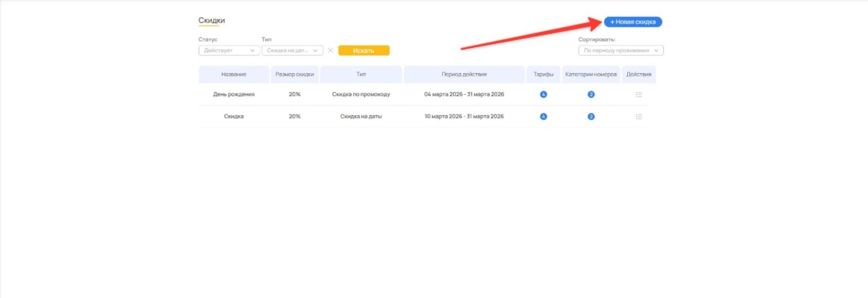Open the "Сортировать" sort order dropdown
This screenshot has height=298, width=868.
[621, 51]
